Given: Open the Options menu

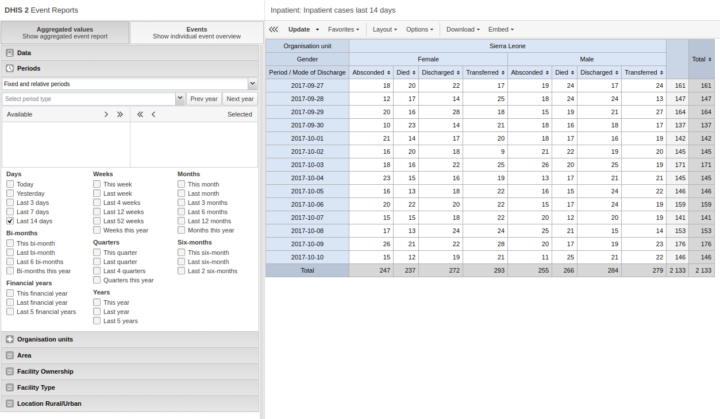Looking at the screenshot, I should pos(420,29).
